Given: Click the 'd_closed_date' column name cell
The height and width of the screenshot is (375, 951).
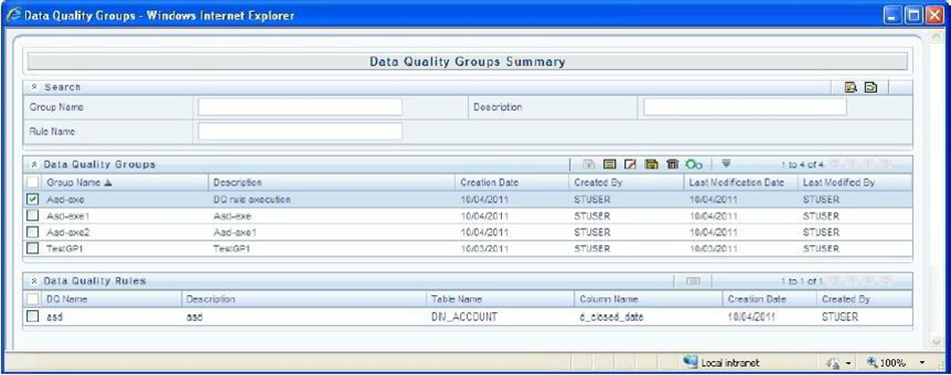Looking at the screenshot, I should click(611, 316).
